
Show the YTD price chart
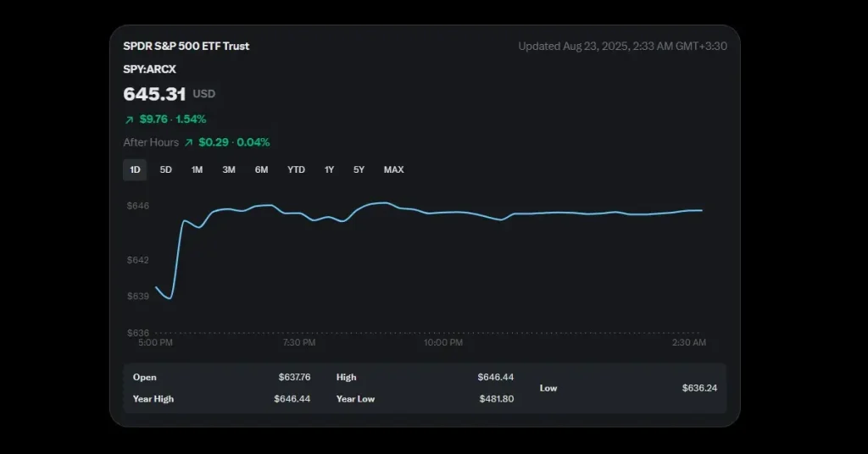pos(296,170)
